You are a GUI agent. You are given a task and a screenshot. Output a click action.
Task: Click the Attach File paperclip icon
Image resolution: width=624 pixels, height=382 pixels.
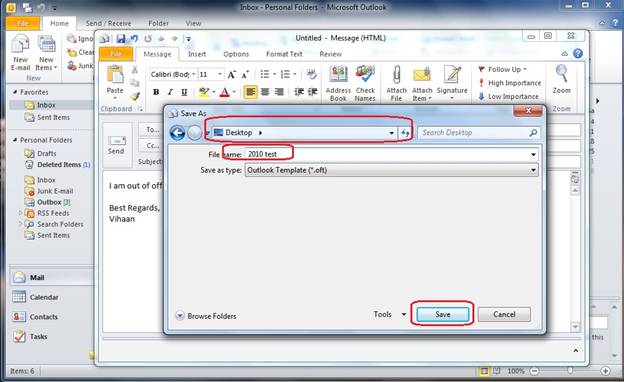click(x=396, y=75)
